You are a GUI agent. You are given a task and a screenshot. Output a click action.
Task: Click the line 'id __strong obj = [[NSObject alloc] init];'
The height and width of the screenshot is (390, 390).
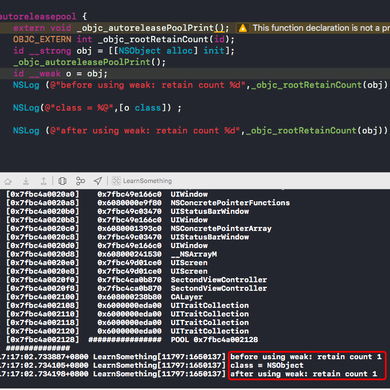(x=124, y=51)
